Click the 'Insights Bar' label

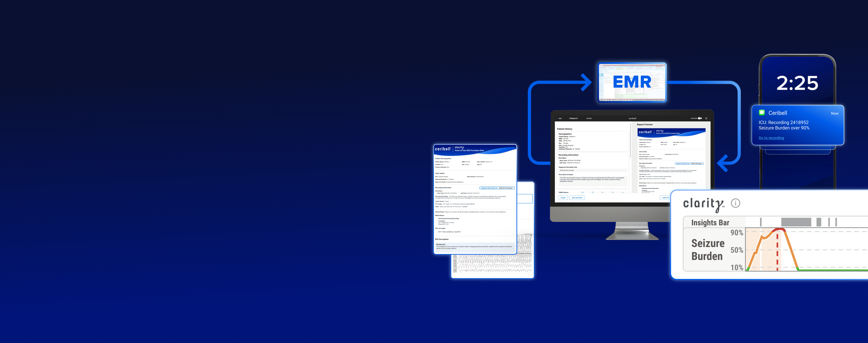(710, 222)
